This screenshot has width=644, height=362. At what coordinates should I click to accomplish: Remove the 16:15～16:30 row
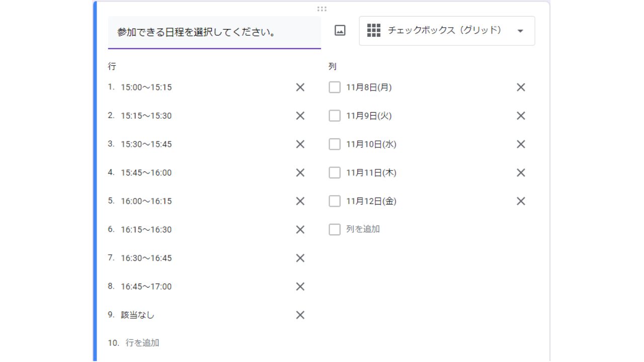[300, 230]
